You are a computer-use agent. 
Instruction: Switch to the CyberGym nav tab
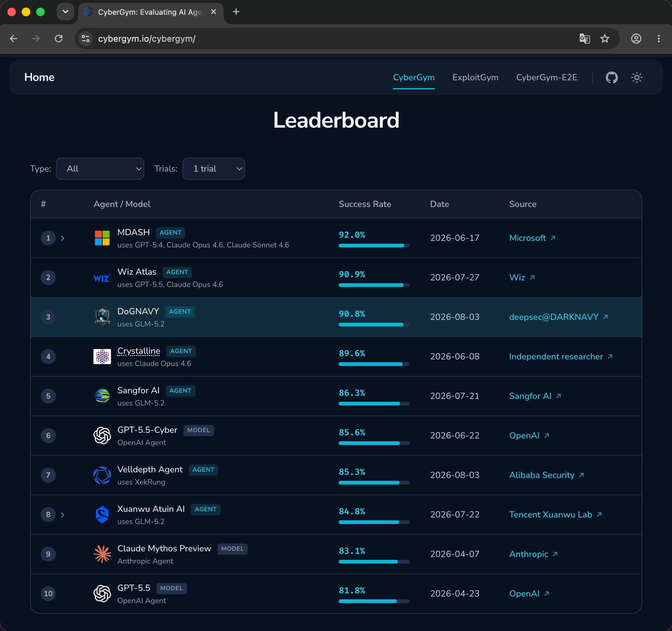point(414,77)
